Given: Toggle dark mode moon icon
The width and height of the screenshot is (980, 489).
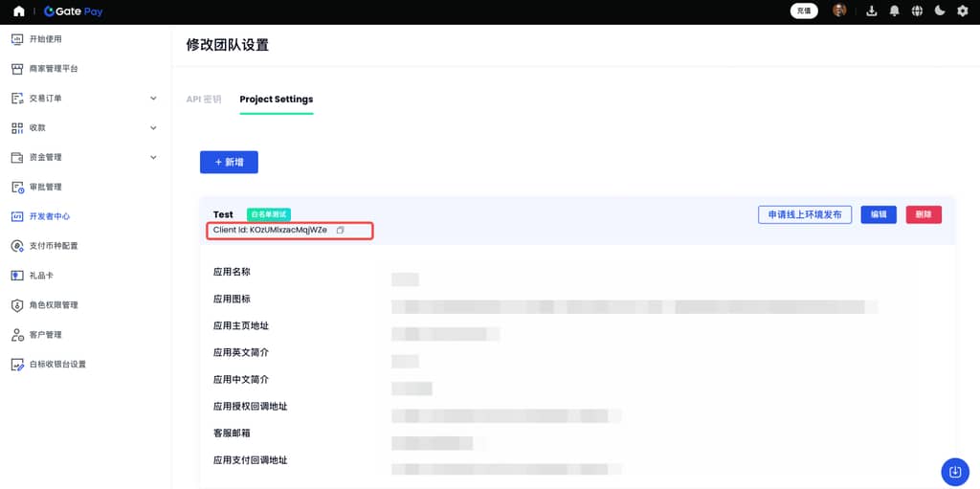Looking at the screenshot, I should [940, 11].
